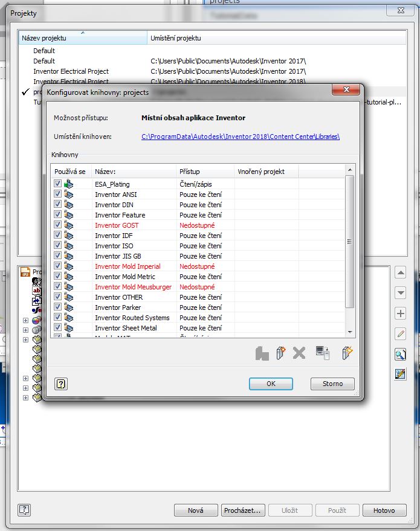The height and width of the screenshot is (531, 420).
Task: Click the Hotovo button
Action: [384, 510]
